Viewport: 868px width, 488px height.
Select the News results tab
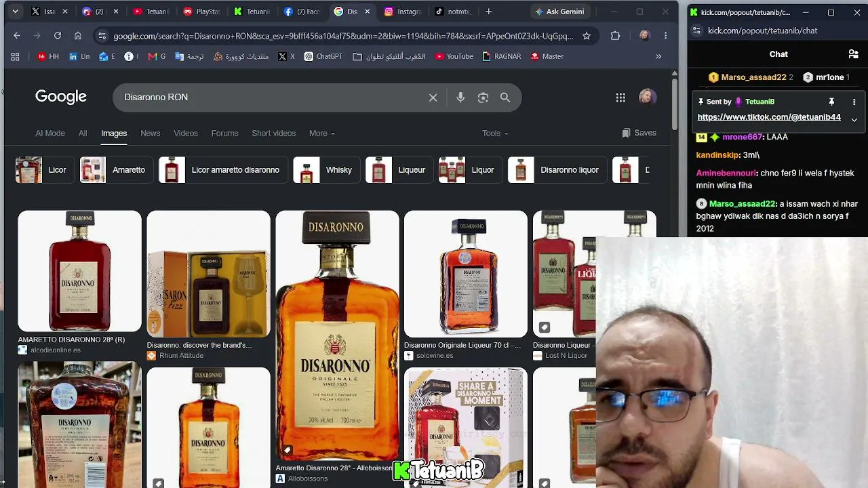click(x=150, y=134)
